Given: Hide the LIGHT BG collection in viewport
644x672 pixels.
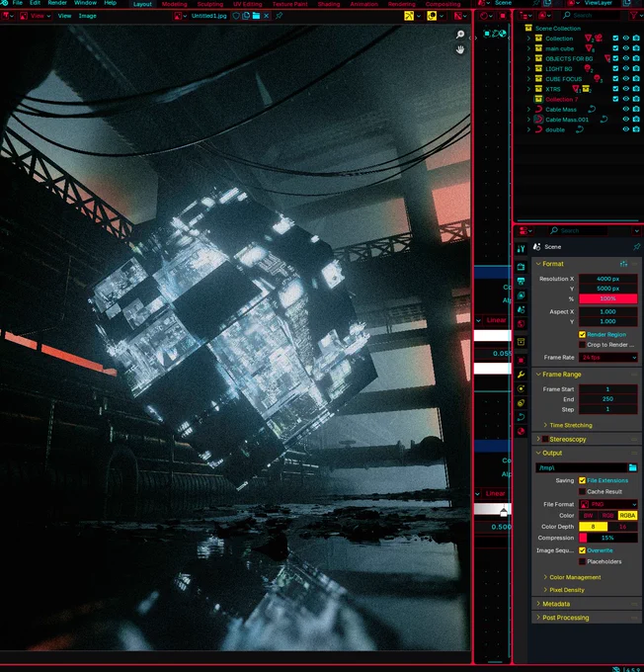Looking at the screenshot, I should coord(626,68).
